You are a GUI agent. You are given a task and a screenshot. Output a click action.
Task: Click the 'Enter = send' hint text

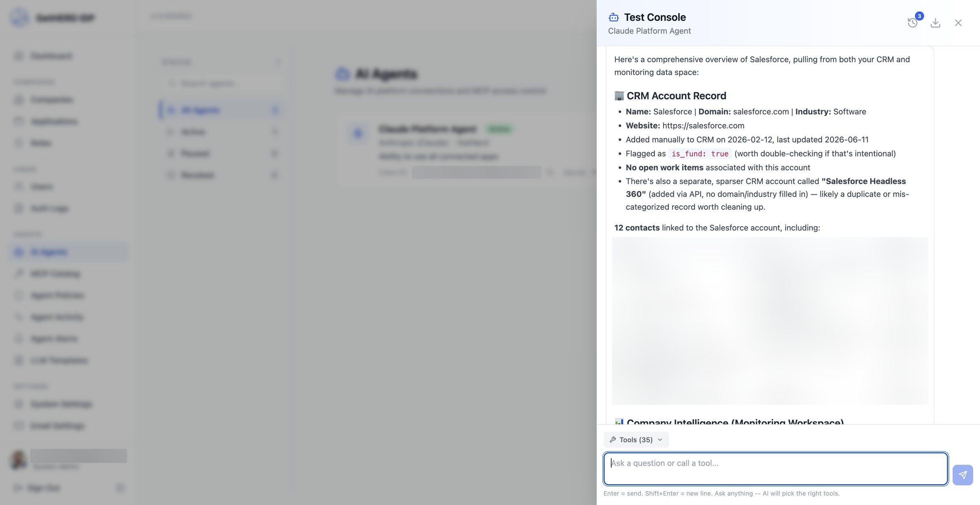722,493
